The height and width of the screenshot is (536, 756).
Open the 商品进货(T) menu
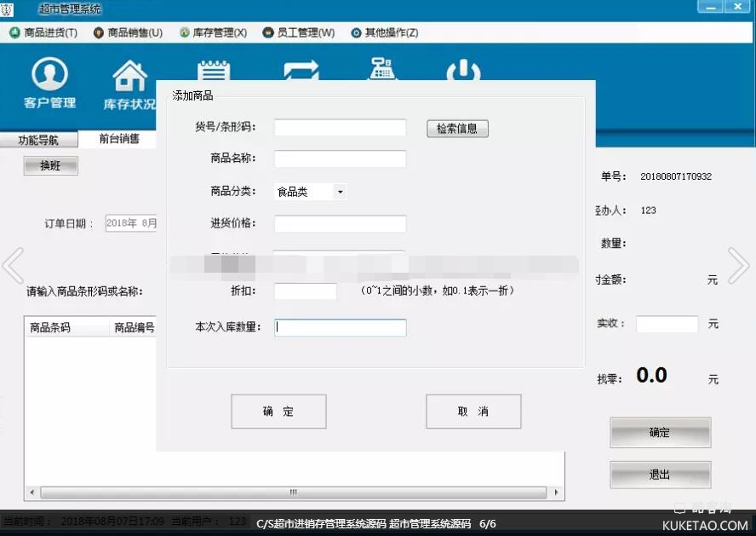pyautogui.click(x=43, y=32)
